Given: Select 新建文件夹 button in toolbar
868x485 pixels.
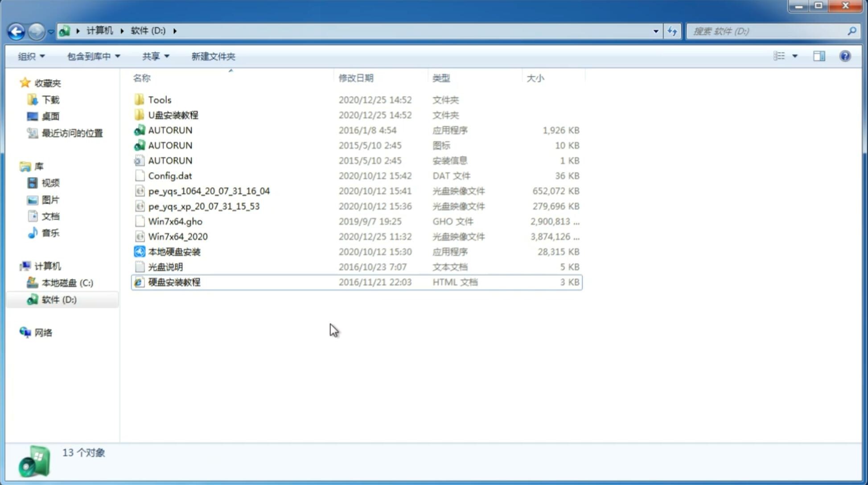Looking at the screenshot, I should point(213,56).
